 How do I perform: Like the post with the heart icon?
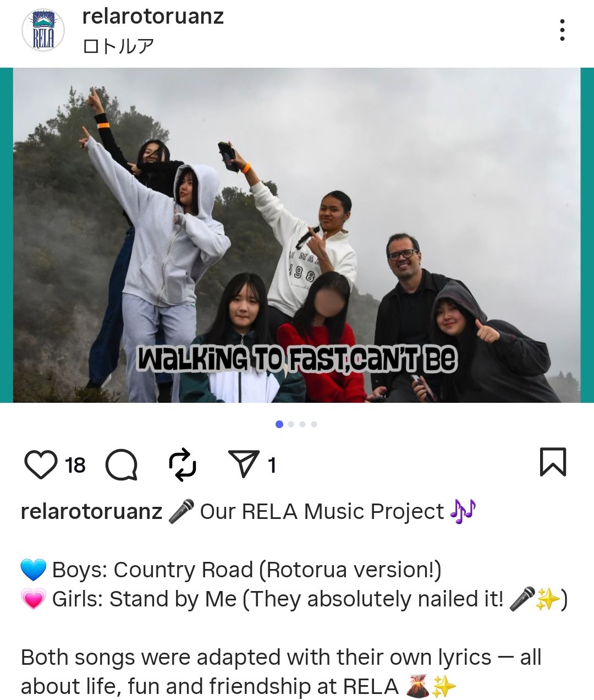tap(41, 465)
